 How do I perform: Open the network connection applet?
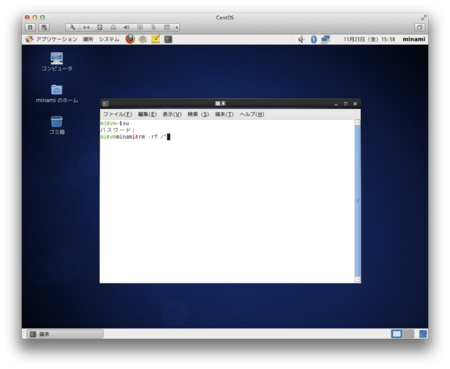click(325, 39)
